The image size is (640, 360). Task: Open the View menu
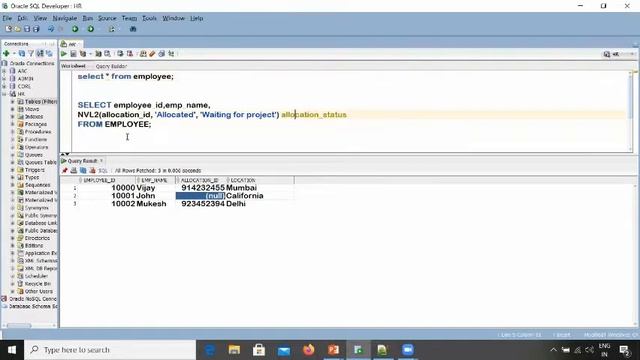[40, 18]
